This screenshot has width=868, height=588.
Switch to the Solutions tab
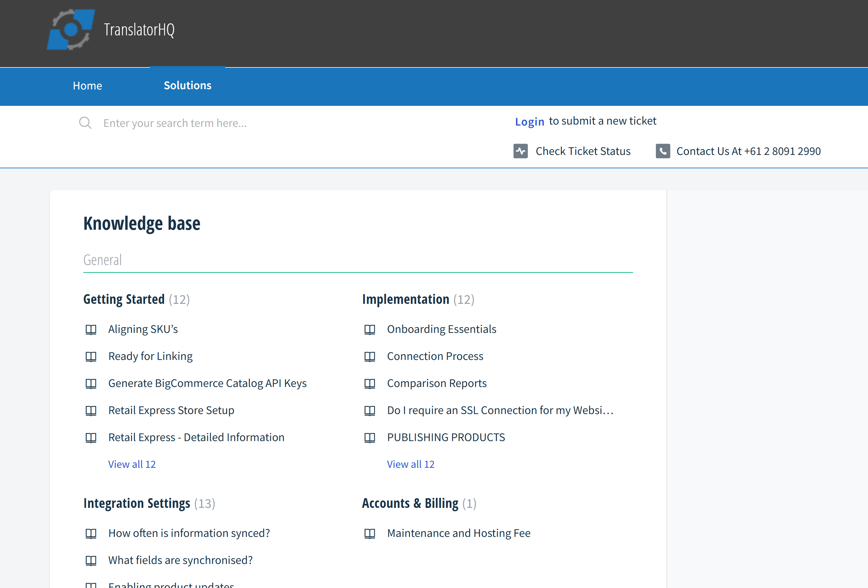tap(187, 85)
